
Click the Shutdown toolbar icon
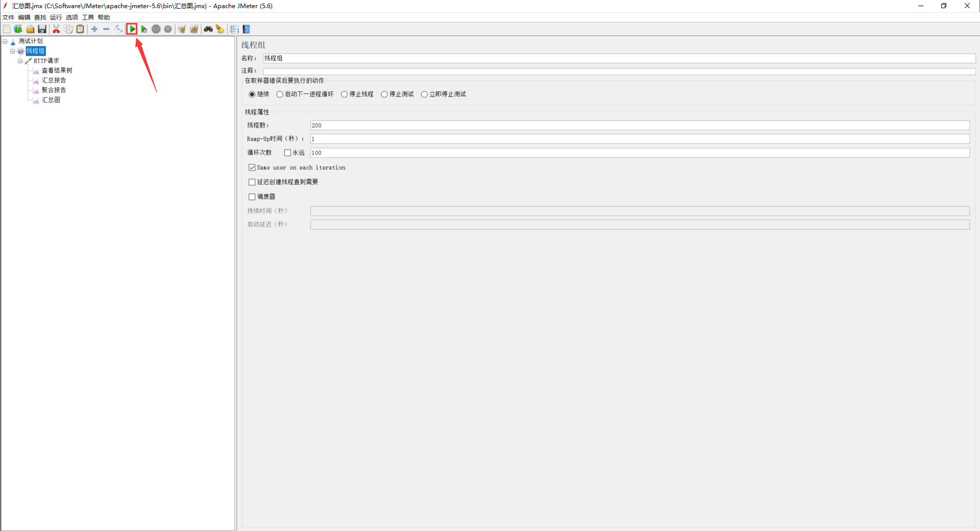click(168, 29)
